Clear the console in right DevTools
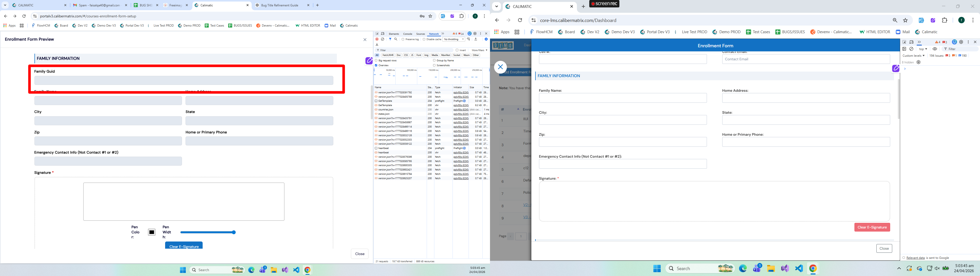The height and width of the screenshot is (276, 980). 911,49
